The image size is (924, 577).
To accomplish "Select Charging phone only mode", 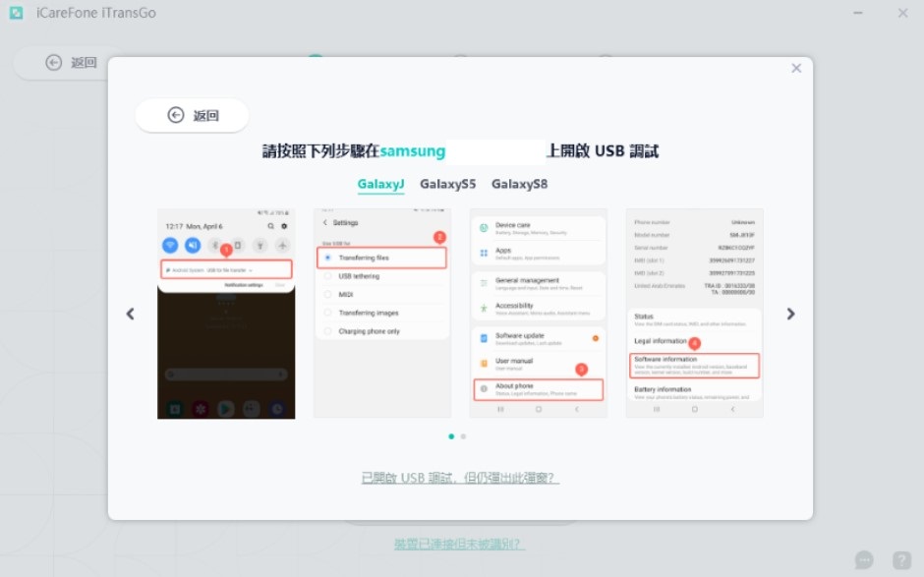I will point(325,331).
